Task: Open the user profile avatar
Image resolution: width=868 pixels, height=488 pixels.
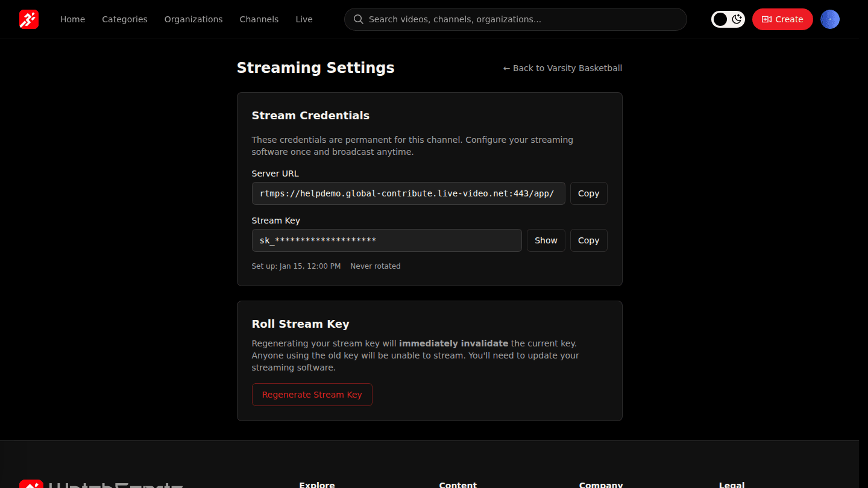Action: [x=830, y=19]
